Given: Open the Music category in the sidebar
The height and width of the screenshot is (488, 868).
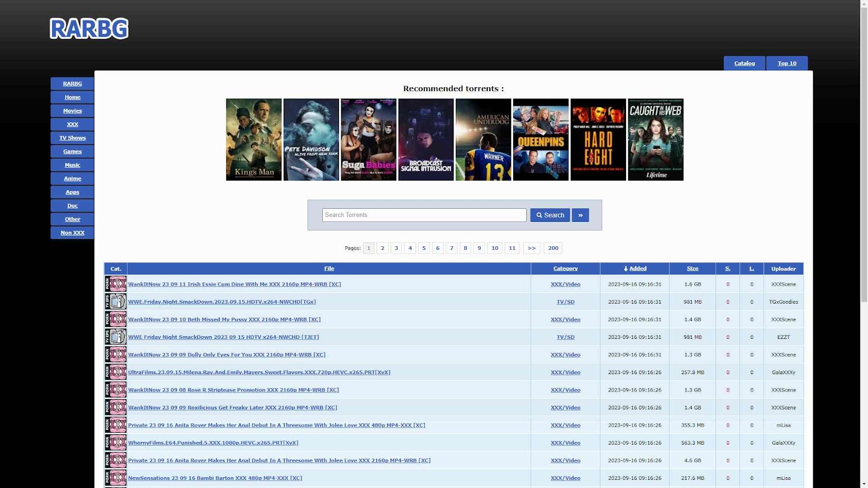Looking at the screenshot, I should click(x=72, y=165).
